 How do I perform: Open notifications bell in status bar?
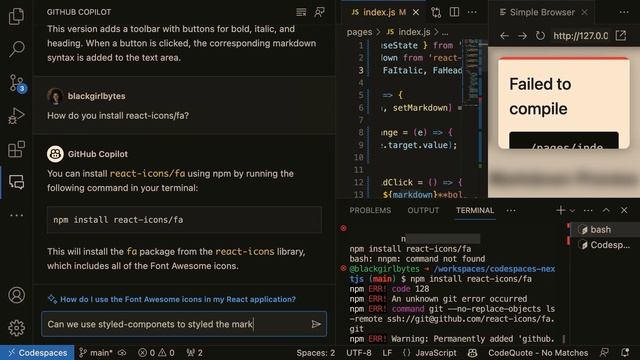pos(624,353)
